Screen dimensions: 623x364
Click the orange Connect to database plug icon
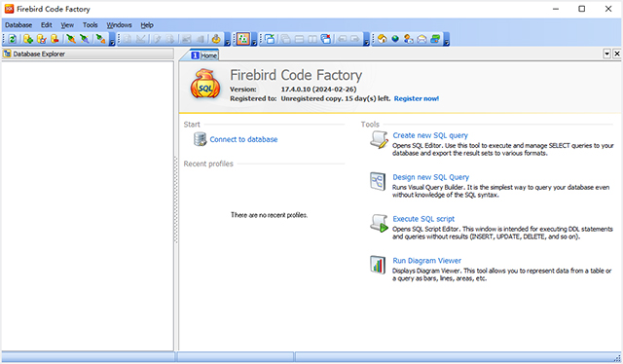[x=71, y=39]
